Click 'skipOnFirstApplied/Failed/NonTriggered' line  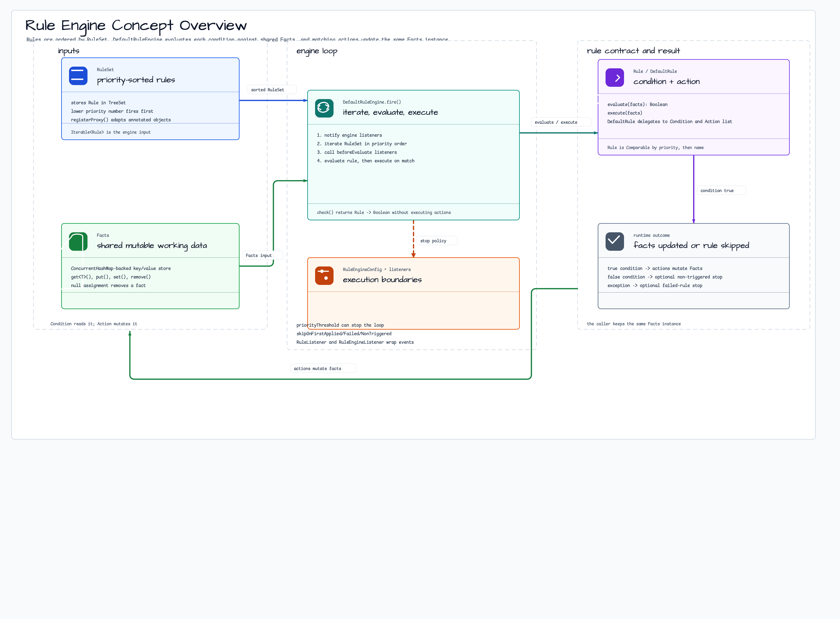coord(344,333)
